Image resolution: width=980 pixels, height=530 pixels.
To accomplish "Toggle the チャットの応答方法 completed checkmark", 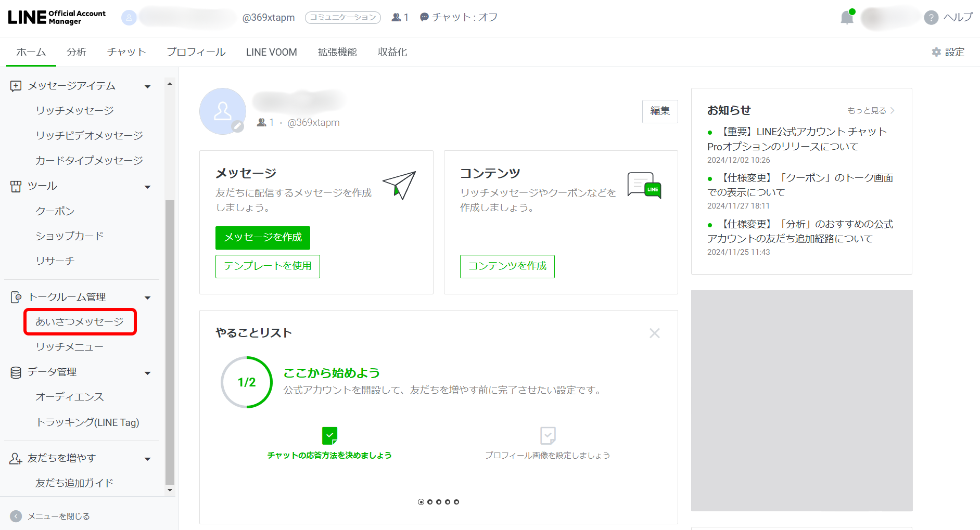I will coord(329,436).
